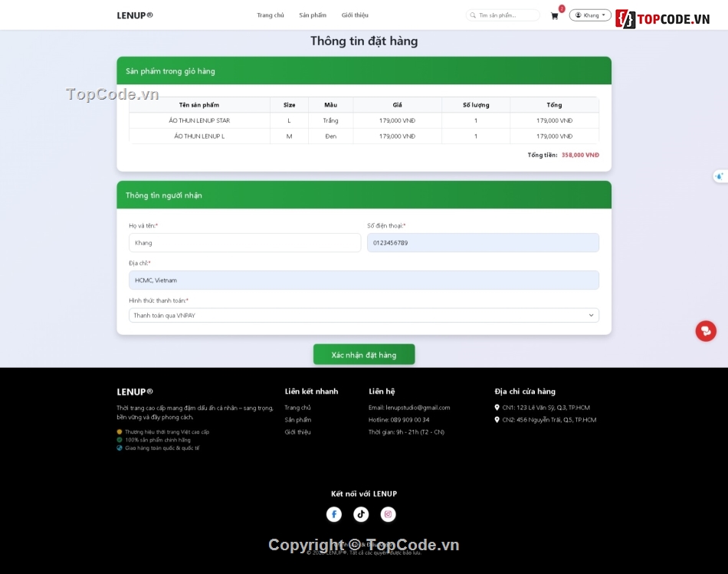Focus the product search box

pyautogui.click(x=503, y=15)
